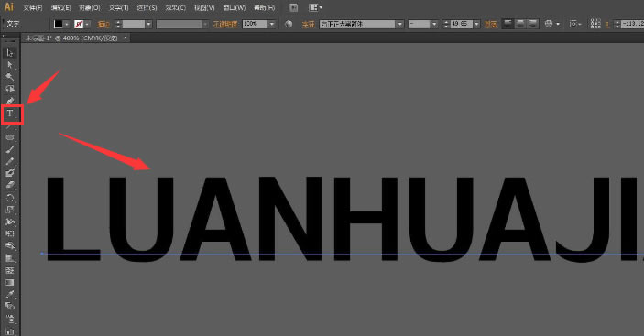This screenshot has height=336, width=644.
Task: Click the orange 字符 character link
Action: (x=309, y=25)
